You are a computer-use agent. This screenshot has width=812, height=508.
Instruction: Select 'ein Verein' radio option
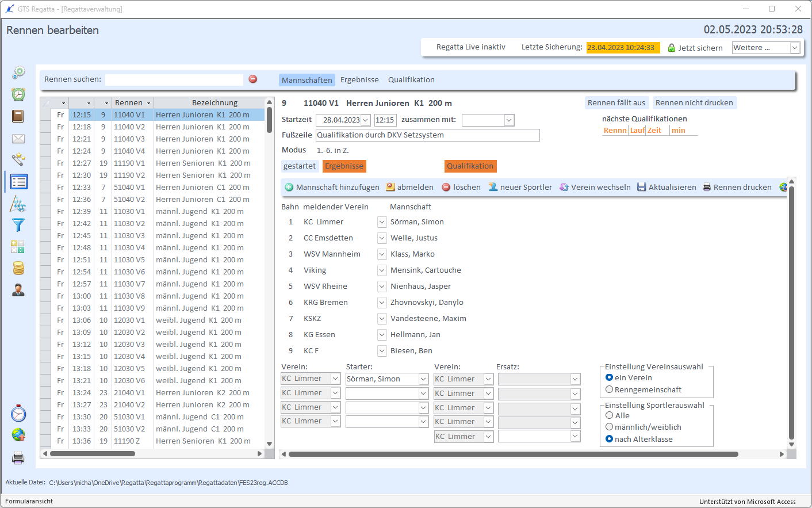pyautogui.click(x=609, y=377)
